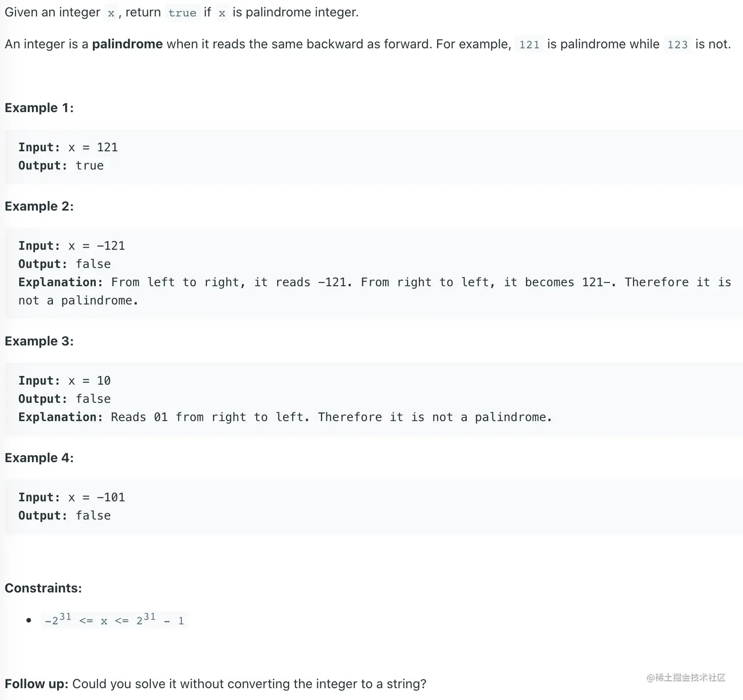
Task: Click the 'Input: x = 10' line
Action: coord(64,381)
